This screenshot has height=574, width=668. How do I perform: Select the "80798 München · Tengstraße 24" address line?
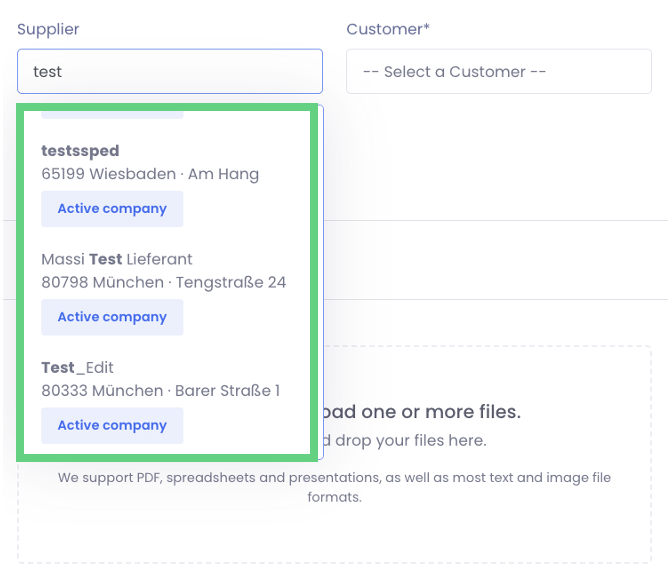click(163, 282)
